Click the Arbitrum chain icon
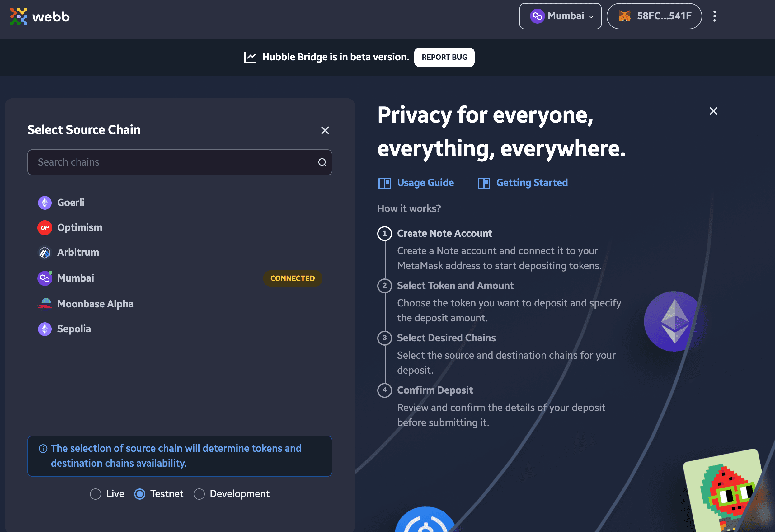This screenshot has width=775, height=532. 45,252
